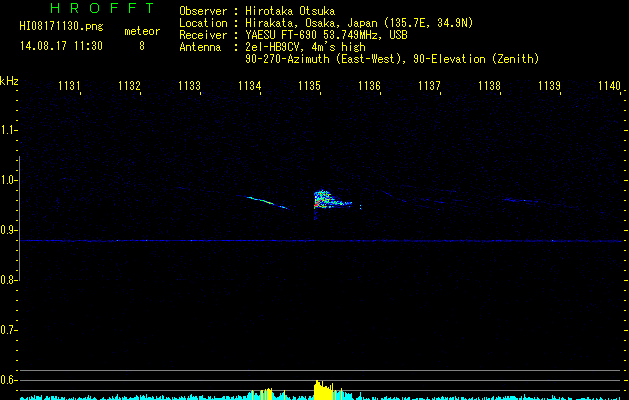This screenshot has height=400, width=629.
Task: Select the filename HI08171130.png
Action: pos(61,27)
